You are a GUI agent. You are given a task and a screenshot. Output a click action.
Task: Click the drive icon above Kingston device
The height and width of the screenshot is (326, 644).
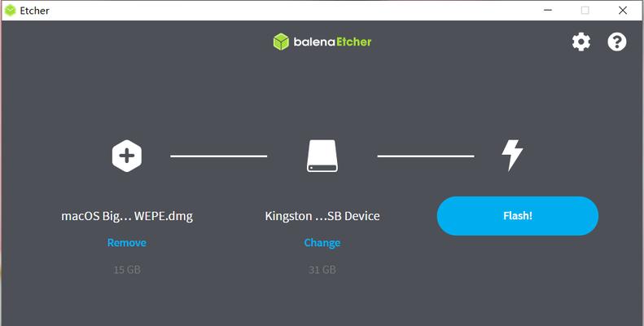[322, 156]
